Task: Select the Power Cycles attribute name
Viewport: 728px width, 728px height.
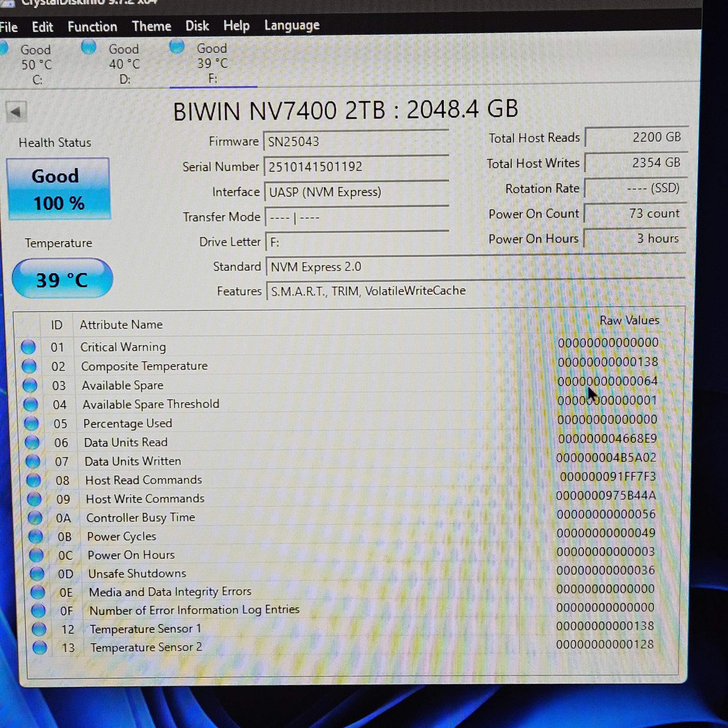Action: click(x=121, y=536)
